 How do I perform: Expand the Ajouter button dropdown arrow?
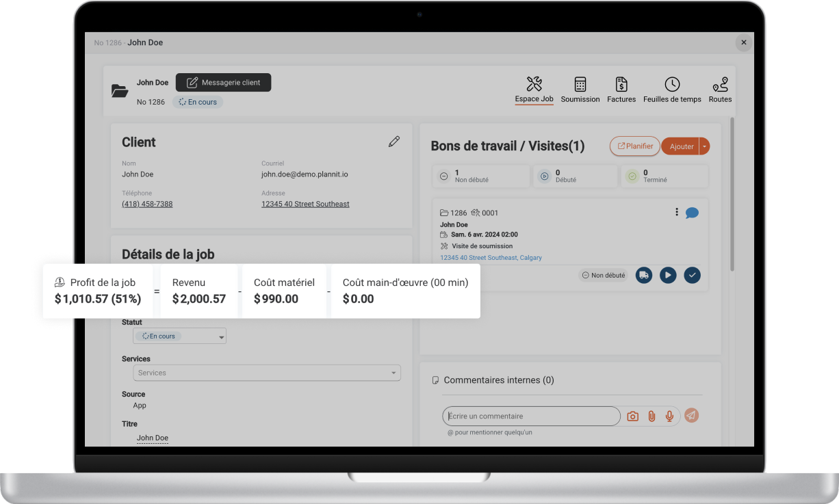coord(704,146)
